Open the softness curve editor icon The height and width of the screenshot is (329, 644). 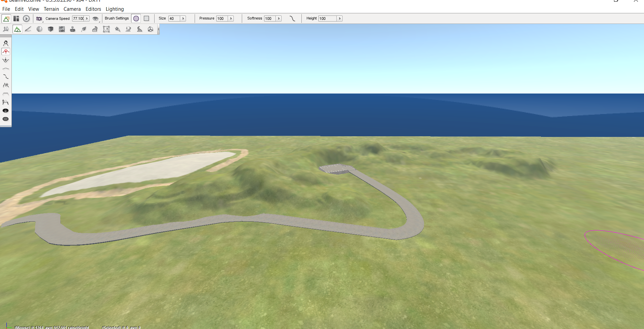tap(292, 19)
